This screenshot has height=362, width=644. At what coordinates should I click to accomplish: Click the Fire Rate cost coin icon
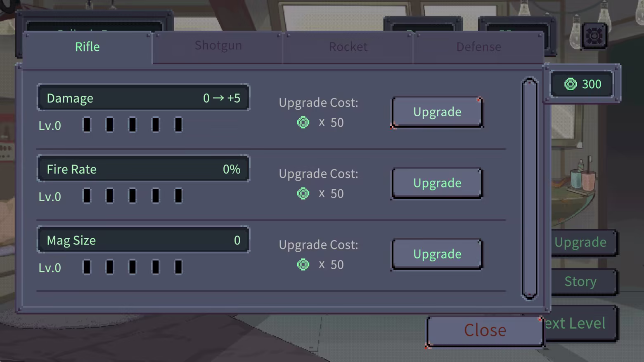point(303,193)
